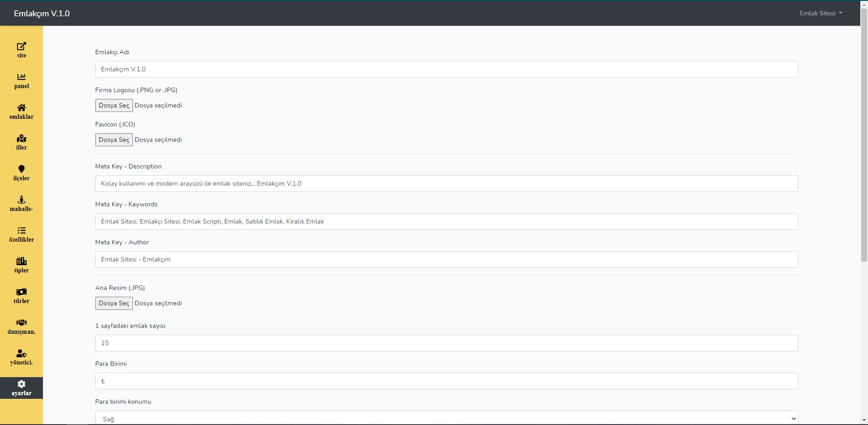868x425 pixels.
Task: Click the ayarlar gear icon
Action: 21,384
